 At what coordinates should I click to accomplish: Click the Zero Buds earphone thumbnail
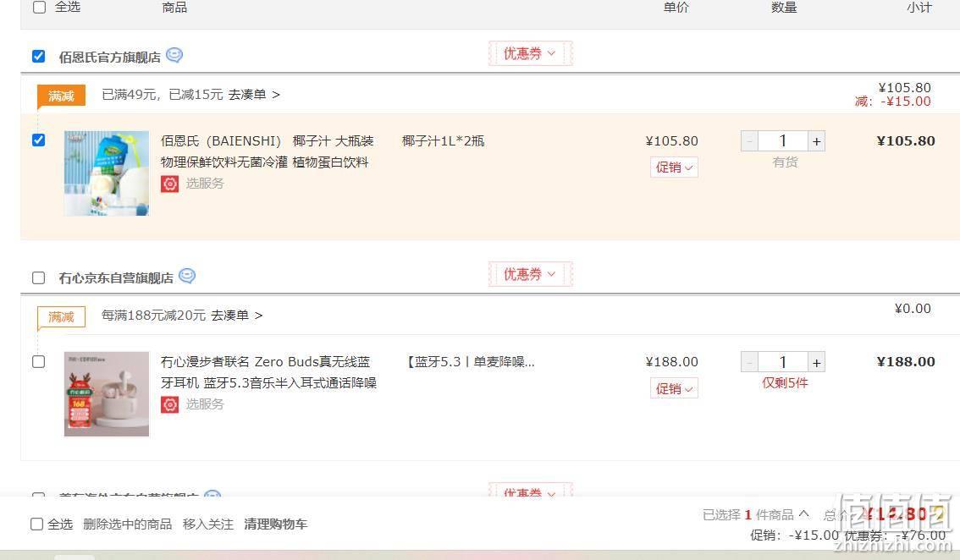(x=107, y=394)
